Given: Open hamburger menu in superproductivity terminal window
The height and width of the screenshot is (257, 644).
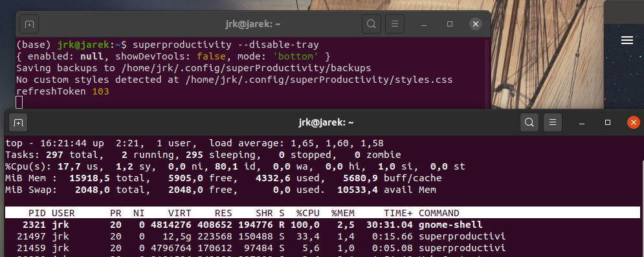Looking at the screenshot, I should click(x=395, y=24).
